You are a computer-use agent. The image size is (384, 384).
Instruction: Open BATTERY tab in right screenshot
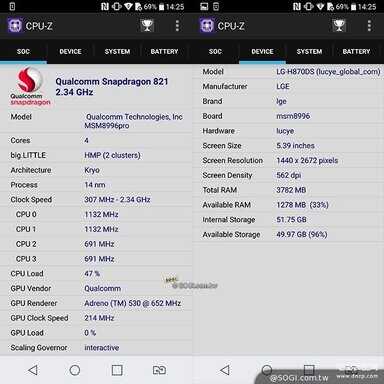(x=356, y=51)
